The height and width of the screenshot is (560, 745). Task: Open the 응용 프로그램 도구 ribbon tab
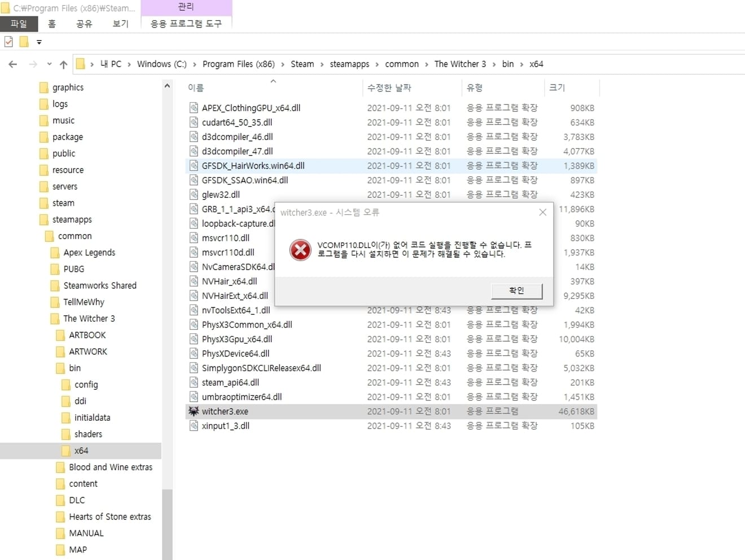tap(186, 24)
